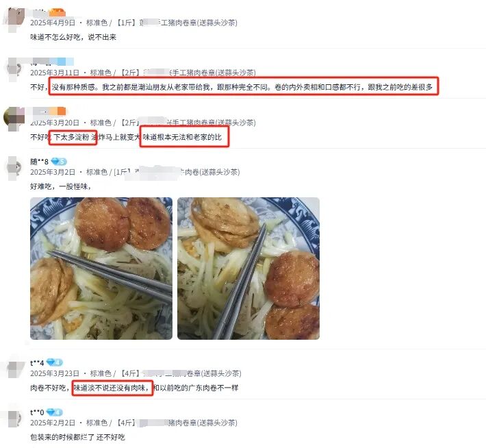Viewport: 486px width, 448px height.
Task: Click the diamond badge beside t**0
Action: tap(55, 412)
